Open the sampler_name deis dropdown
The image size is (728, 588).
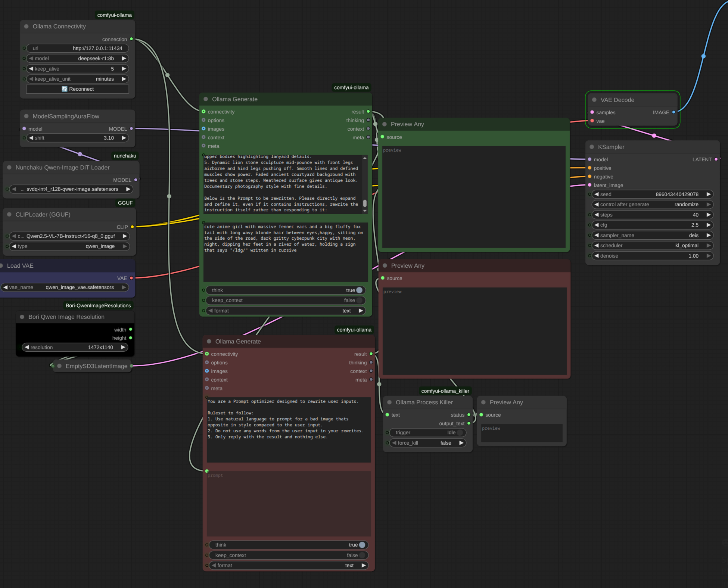coord(652,235)
